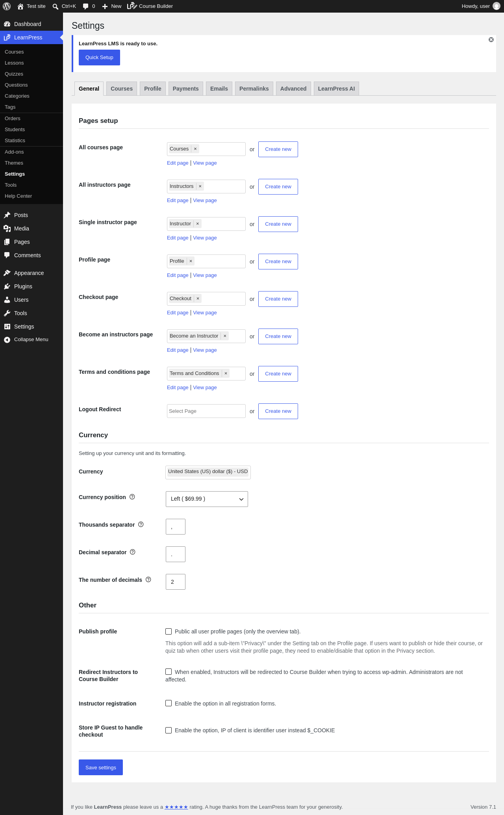Open the Emails tab

(x=219, y=89)
